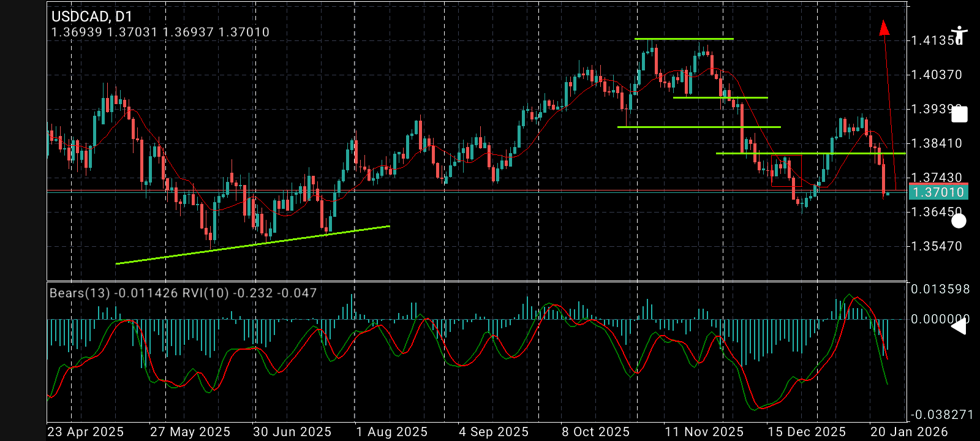980x441 pixels.
Task: Tap the 27 May 2025 date label
Action: (x=190, y=432)
